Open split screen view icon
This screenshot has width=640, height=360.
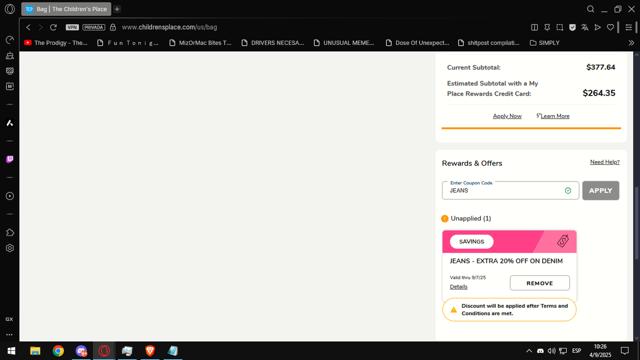click(x=534, y=27)
